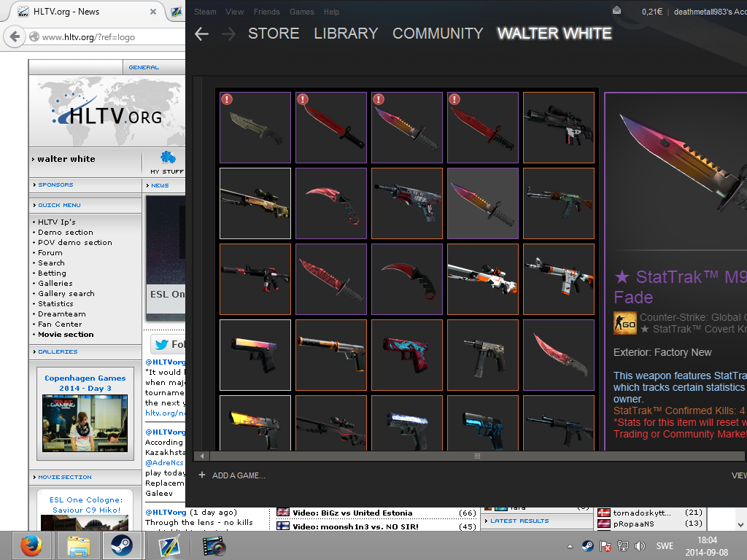Click the inventory horizontal scrollbar left arrow
The image size is (747, 560).
pyautogui.click(x=202, y=456)
